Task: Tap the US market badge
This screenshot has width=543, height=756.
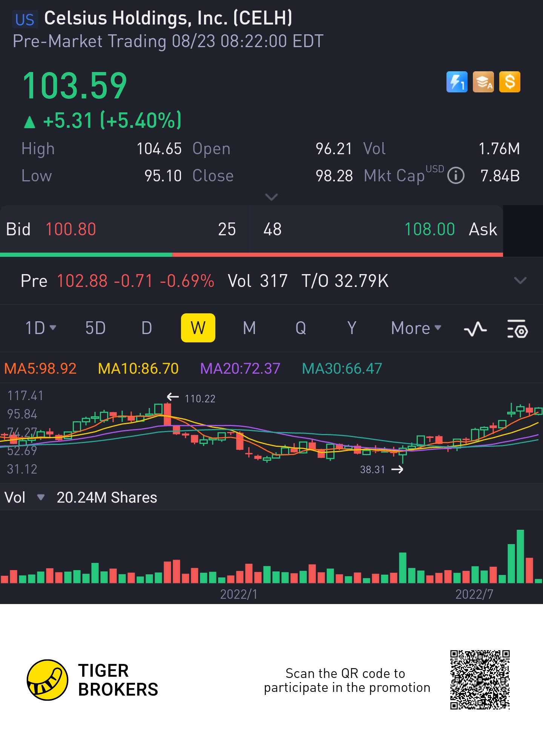Action: coord(25,19)
